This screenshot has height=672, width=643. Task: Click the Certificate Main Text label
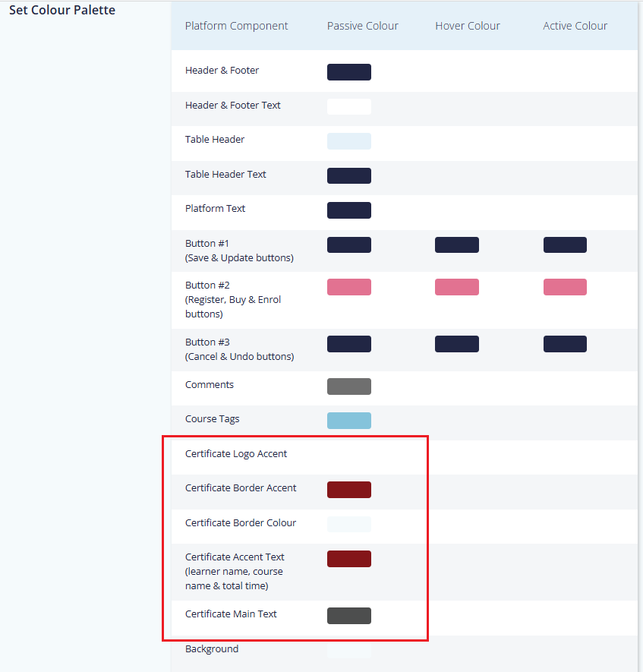(231, 614)
